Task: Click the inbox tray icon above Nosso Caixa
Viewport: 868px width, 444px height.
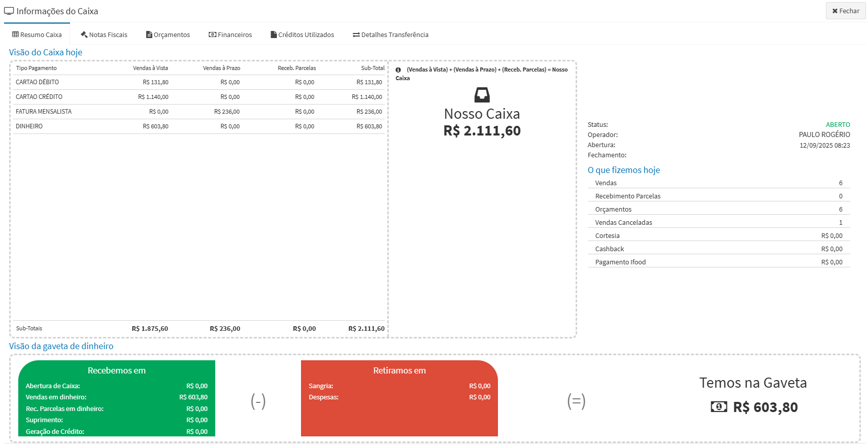Action: coord(482,95)
